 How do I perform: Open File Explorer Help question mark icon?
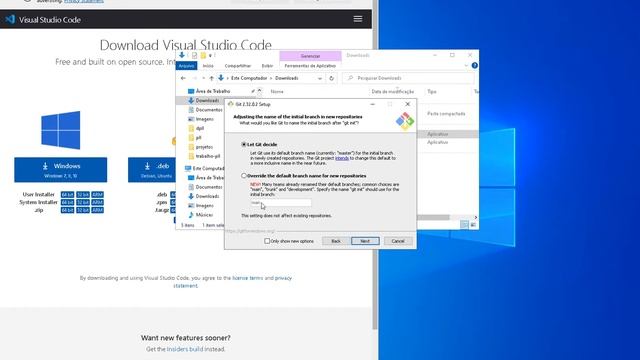[x=474, y=65]
